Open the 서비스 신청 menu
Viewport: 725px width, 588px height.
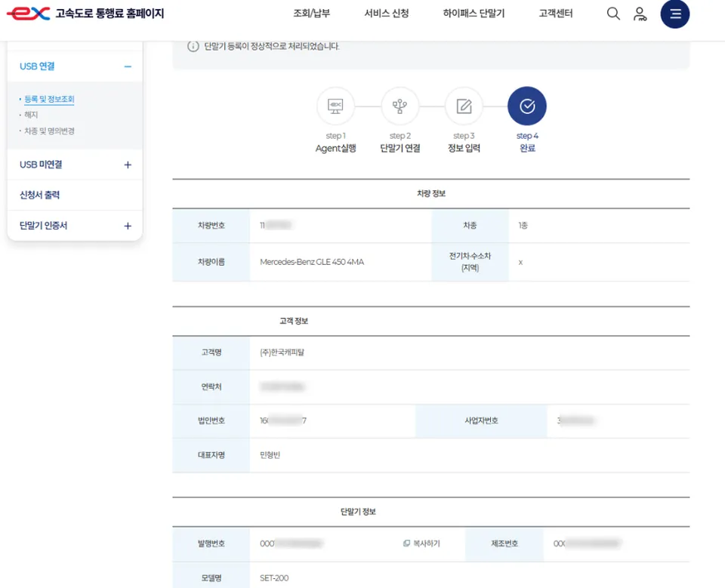pos(387,14)
